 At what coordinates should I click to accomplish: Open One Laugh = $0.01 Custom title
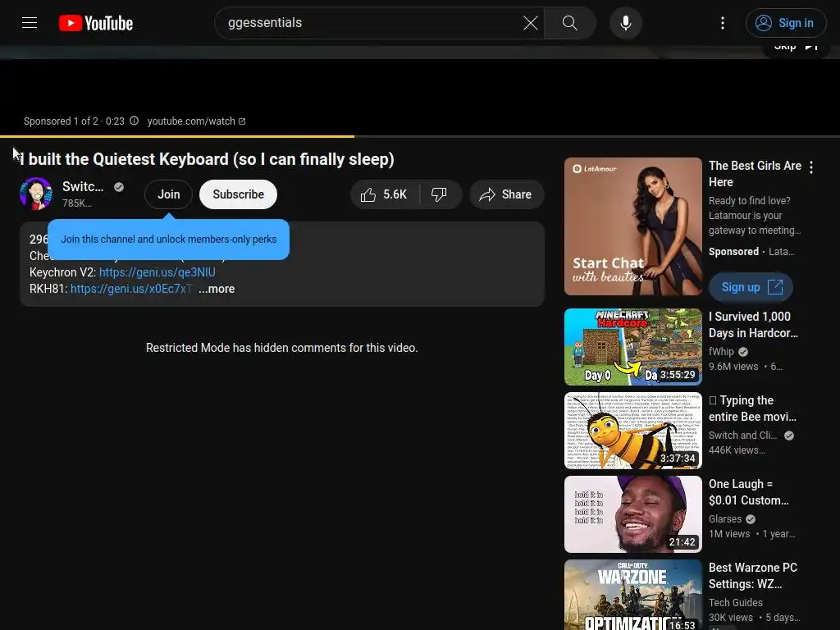point(748,492)
